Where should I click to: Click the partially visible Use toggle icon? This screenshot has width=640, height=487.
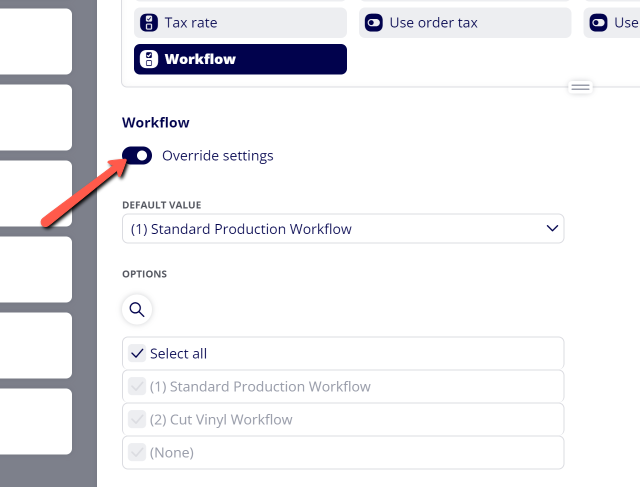[x=598, y=23]
